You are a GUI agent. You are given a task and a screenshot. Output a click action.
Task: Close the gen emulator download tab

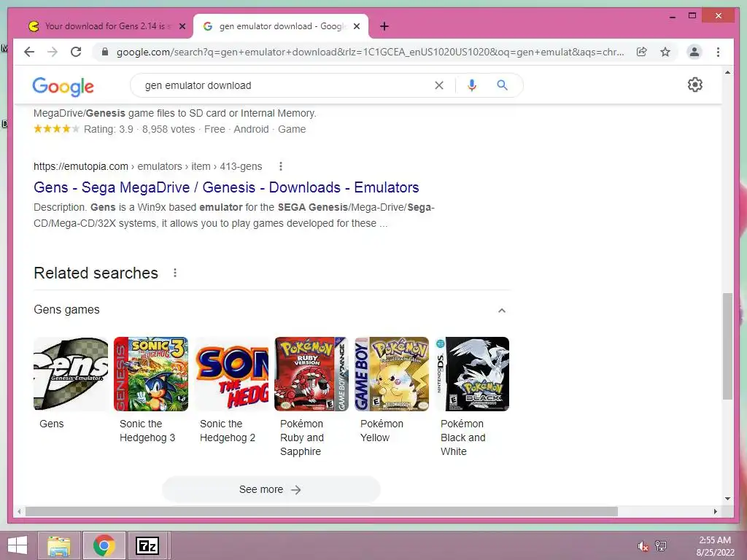click(356, 26)
